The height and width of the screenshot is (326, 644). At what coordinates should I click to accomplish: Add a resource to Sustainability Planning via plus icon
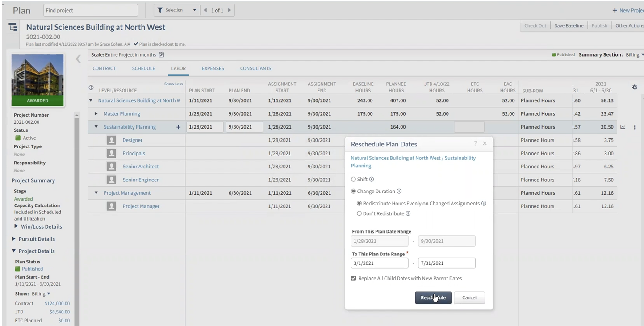click(x=178, y=127)
